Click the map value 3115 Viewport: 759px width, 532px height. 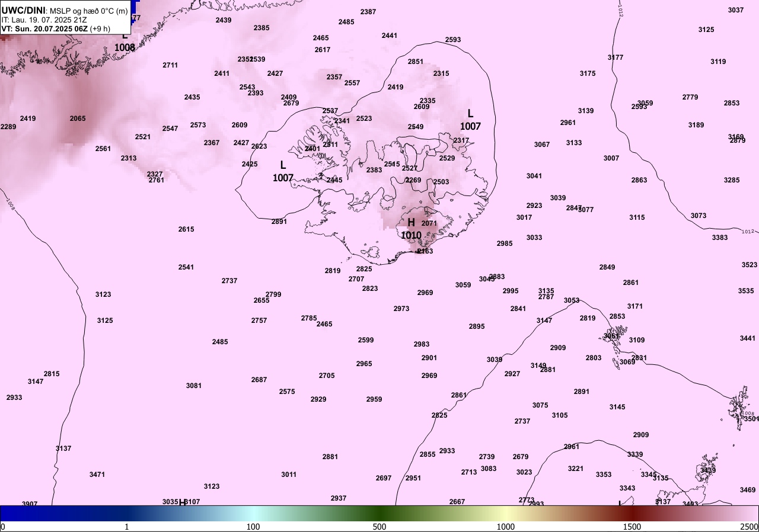[x=637, y=217]
